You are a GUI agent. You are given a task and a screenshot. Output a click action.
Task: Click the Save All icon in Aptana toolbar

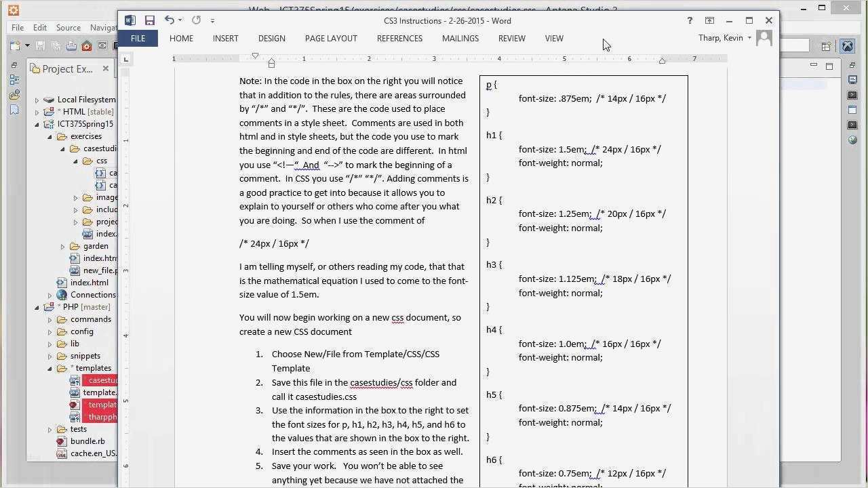(x=56, y=46)
